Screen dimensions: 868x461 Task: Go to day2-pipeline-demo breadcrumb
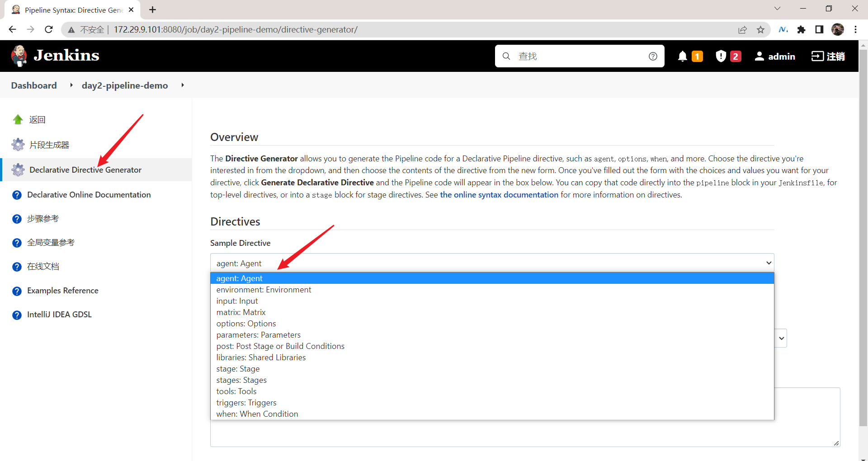coord(125,85)
